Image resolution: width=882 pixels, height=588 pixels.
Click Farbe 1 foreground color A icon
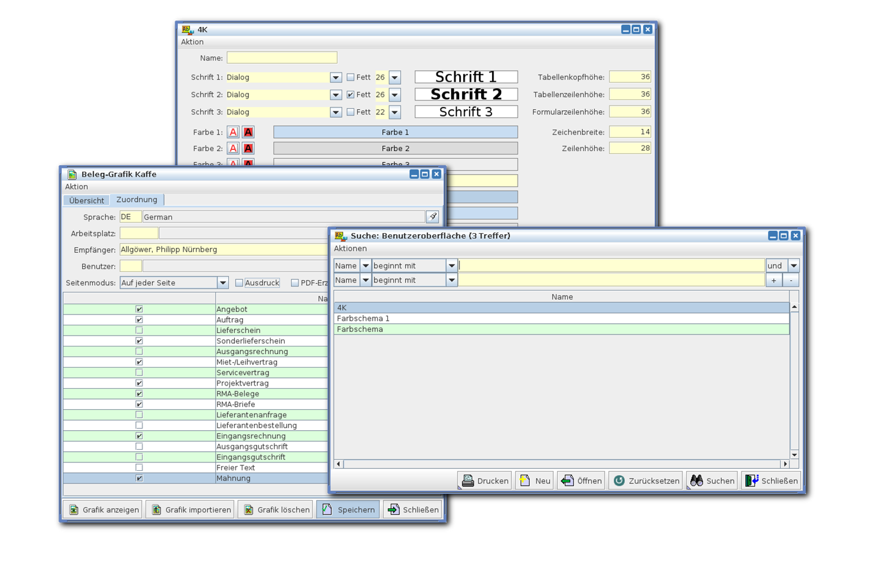click(233, 132)
